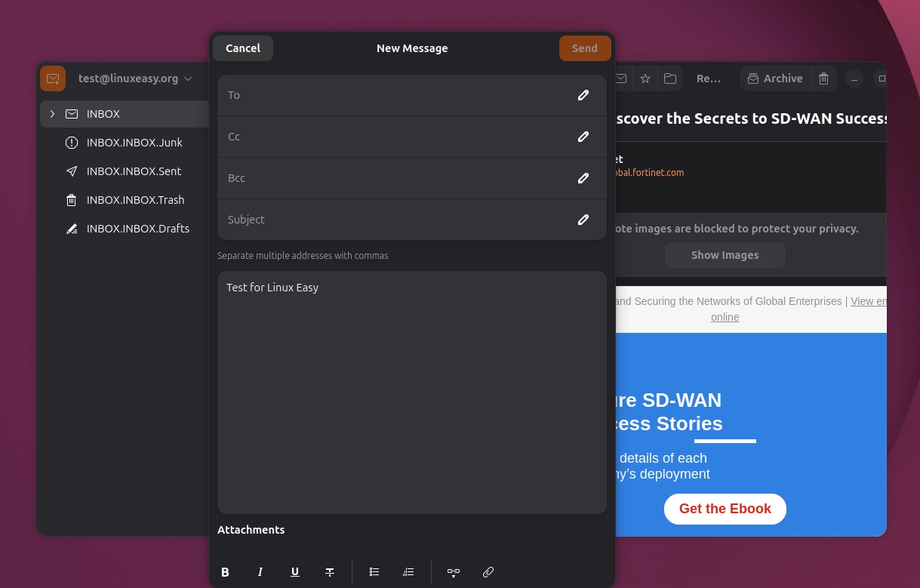This screenshot has width=920, height=588.
Task: Toggle italic formatting in message toolbar
Action: pyautogui.click(x=260, y=572)
